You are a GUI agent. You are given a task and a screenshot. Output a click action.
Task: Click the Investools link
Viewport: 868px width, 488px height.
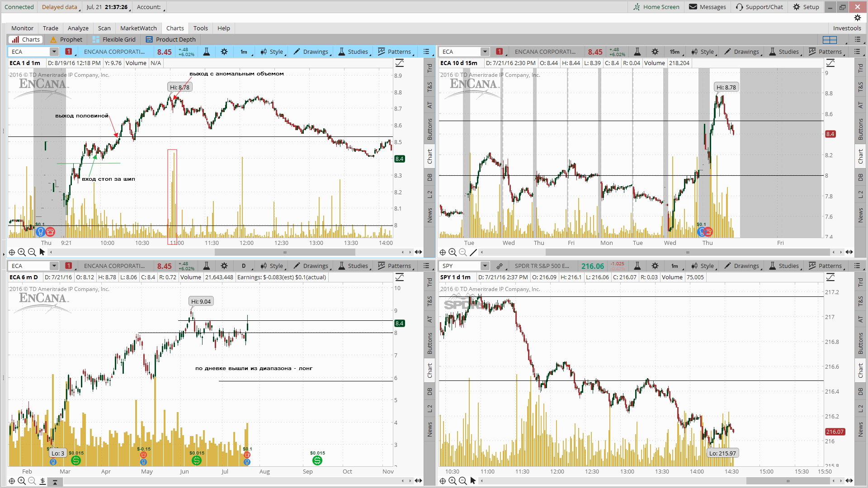[847, 28]
